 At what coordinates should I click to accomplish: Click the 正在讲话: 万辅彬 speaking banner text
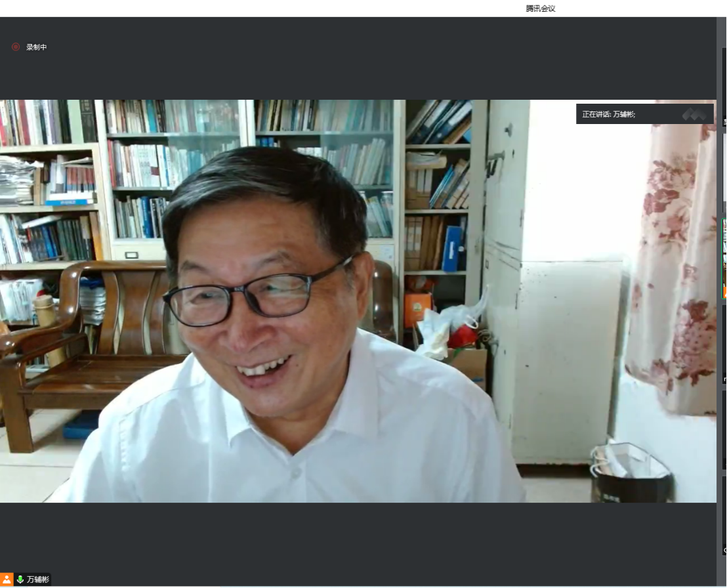[x=609, y=114]
